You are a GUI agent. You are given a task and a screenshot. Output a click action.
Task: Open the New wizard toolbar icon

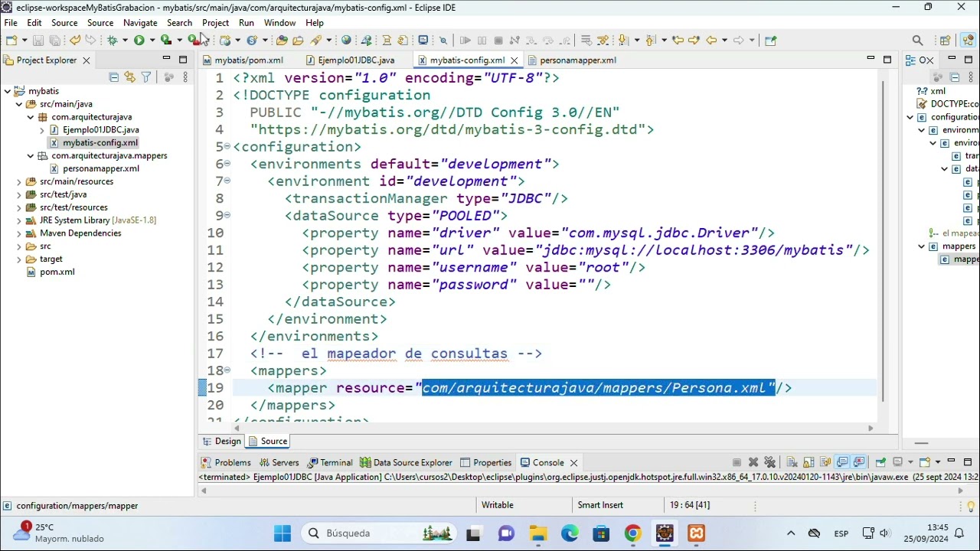pos(11,40)
